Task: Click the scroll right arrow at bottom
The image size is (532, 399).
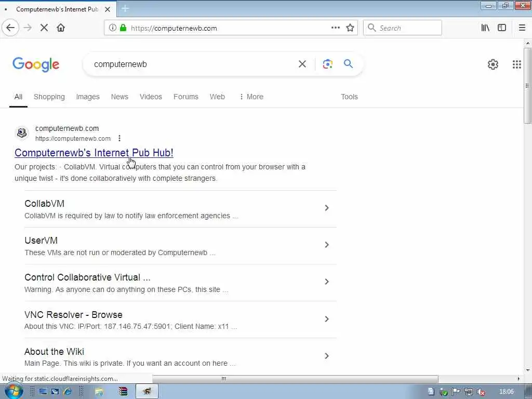Action: 518,379
